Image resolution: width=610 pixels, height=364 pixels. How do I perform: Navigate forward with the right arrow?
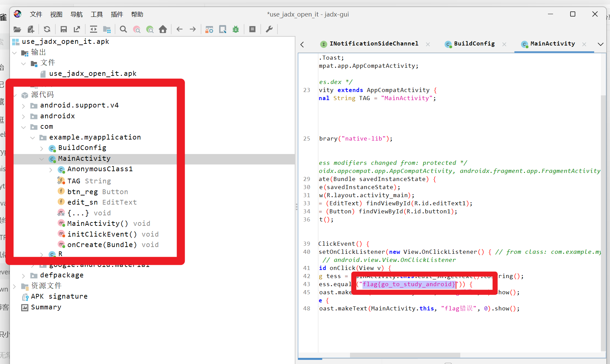[x=193, y=29]
